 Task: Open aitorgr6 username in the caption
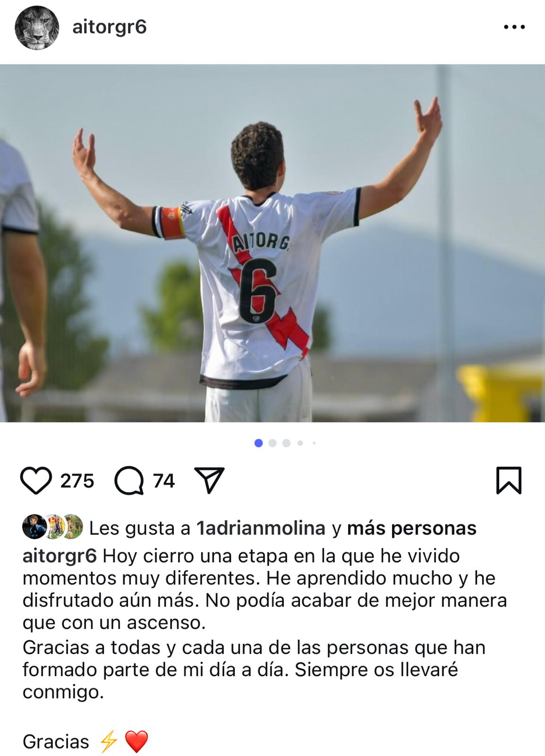(60, 556)
